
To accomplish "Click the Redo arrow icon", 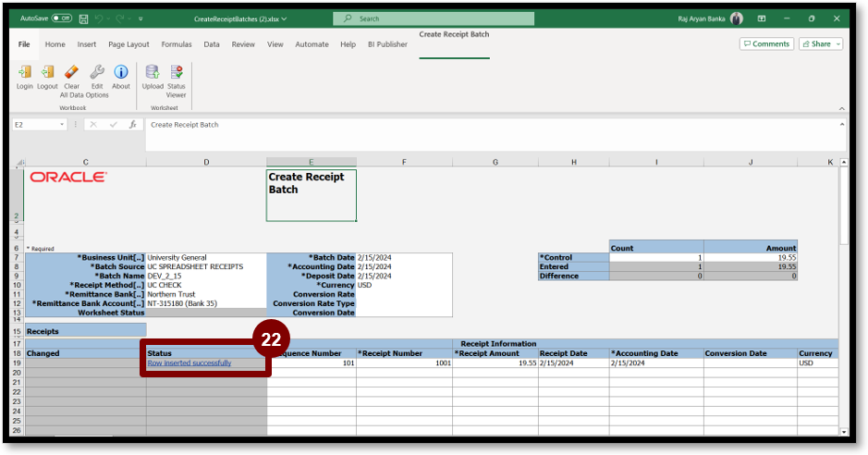I will pos(119,18).
